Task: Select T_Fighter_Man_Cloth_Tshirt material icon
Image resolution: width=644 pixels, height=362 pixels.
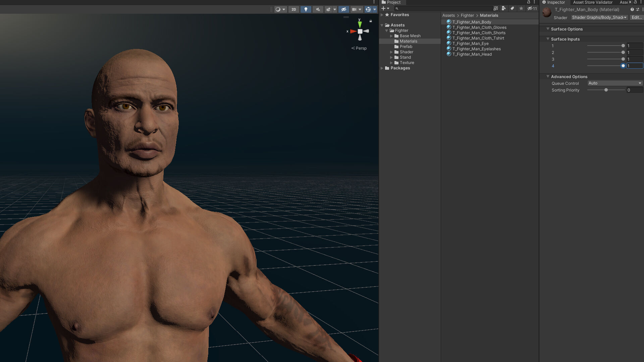Action: (449, 38)
